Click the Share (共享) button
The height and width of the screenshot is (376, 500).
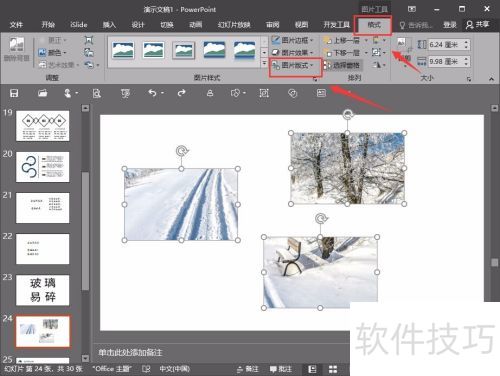point(478,24)
